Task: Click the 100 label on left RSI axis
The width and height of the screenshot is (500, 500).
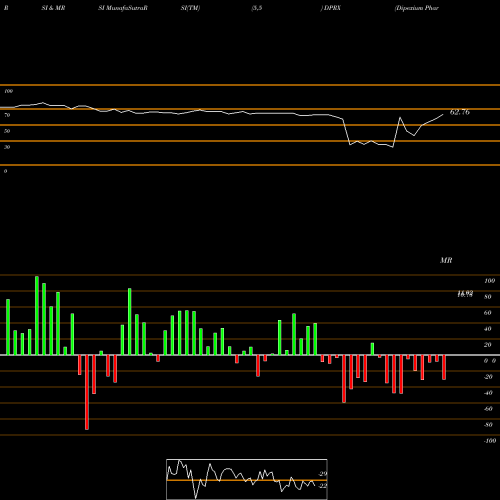Action: click(x=8, y=91)
